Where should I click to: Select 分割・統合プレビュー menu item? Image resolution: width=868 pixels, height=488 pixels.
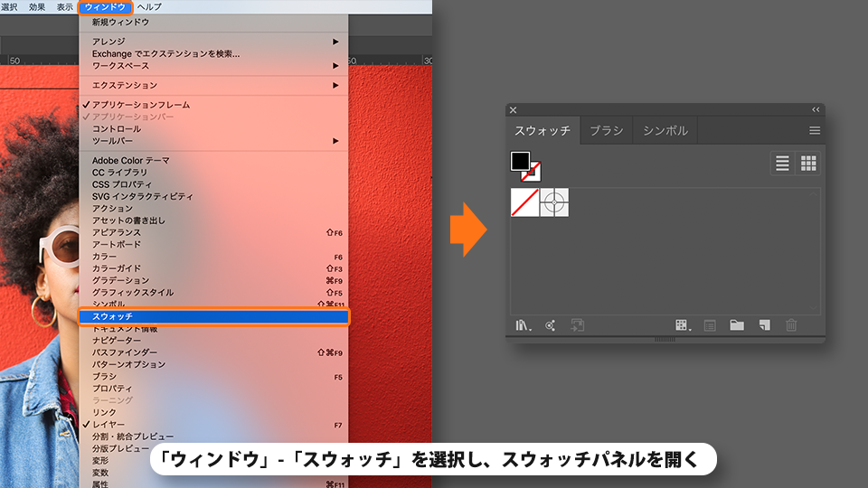(213, 436)
